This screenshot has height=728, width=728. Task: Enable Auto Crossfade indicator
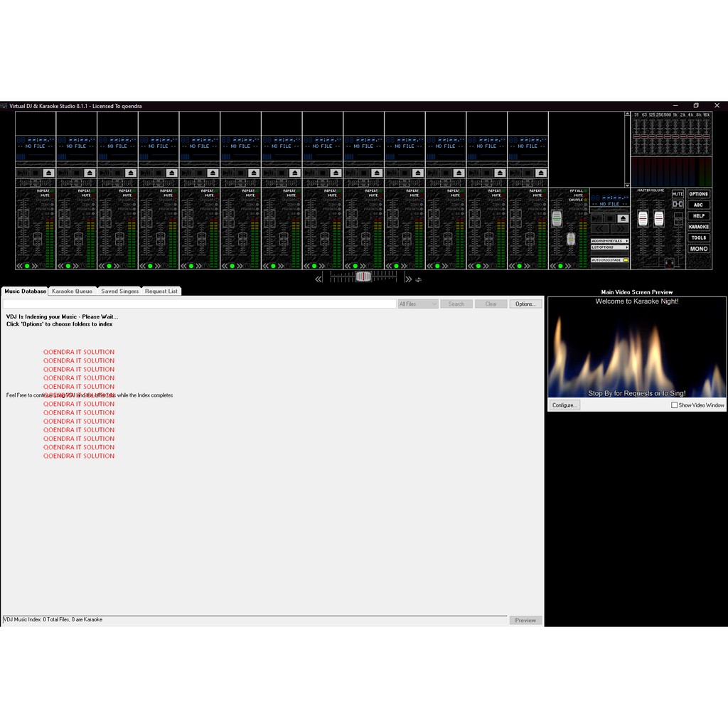coord(626,260)
